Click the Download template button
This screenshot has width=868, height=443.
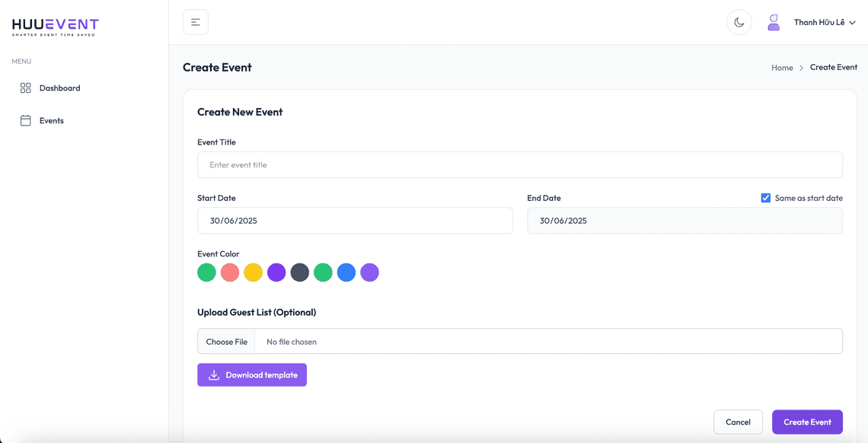[252, 375]
